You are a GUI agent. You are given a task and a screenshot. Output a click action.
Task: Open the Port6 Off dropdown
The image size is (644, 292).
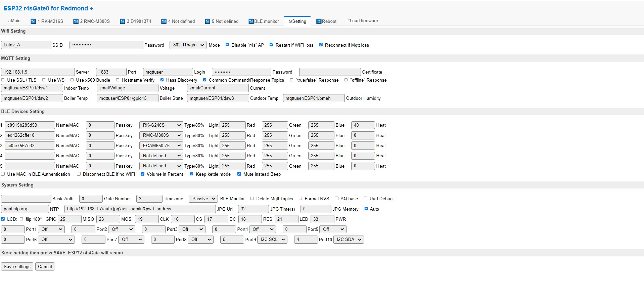(56, 240)
